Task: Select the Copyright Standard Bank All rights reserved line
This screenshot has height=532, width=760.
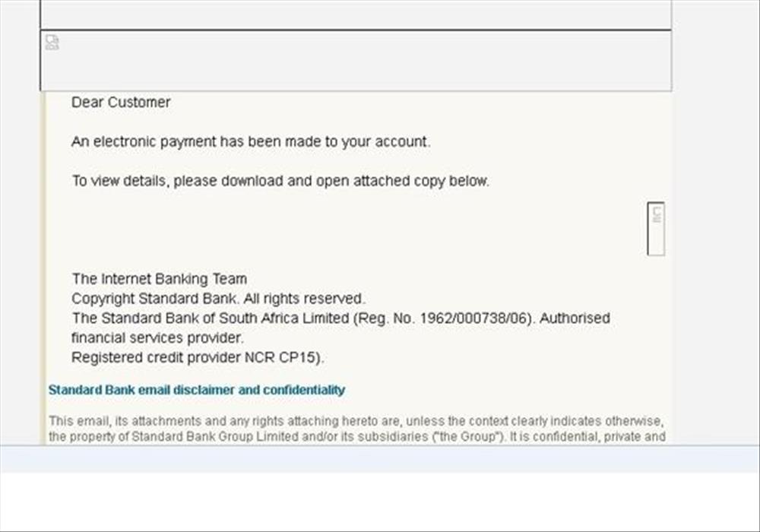Action: coord(218,299)
